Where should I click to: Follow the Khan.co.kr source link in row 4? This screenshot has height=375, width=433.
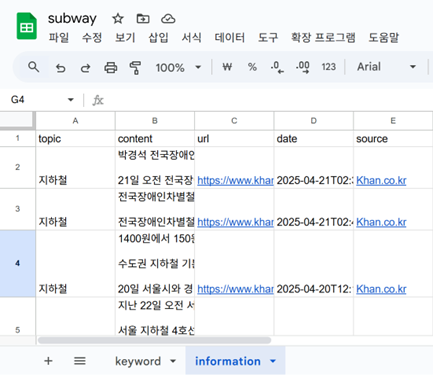[381, 289]
